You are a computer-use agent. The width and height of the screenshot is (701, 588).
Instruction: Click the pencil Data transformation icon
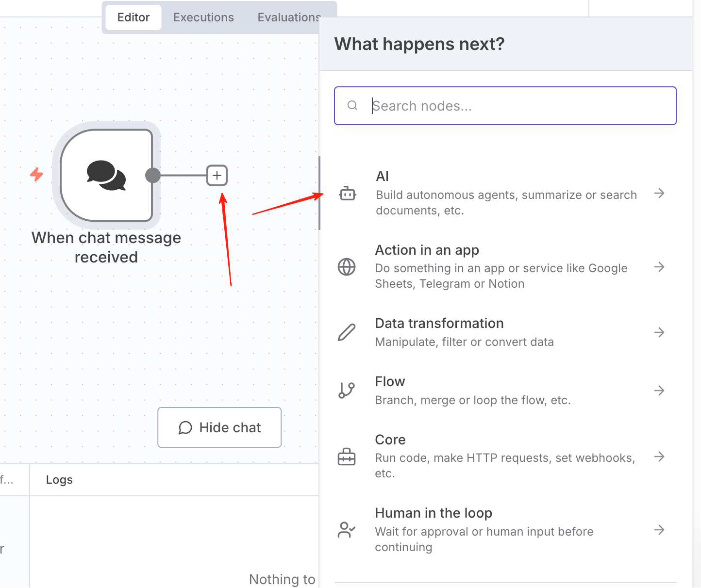(x=347, y=333)
